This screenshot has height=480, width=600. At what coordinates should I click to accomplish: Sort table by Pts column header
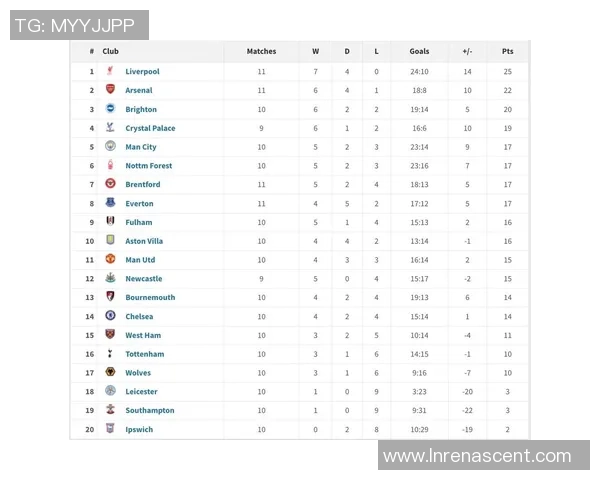tap(507, 51)
